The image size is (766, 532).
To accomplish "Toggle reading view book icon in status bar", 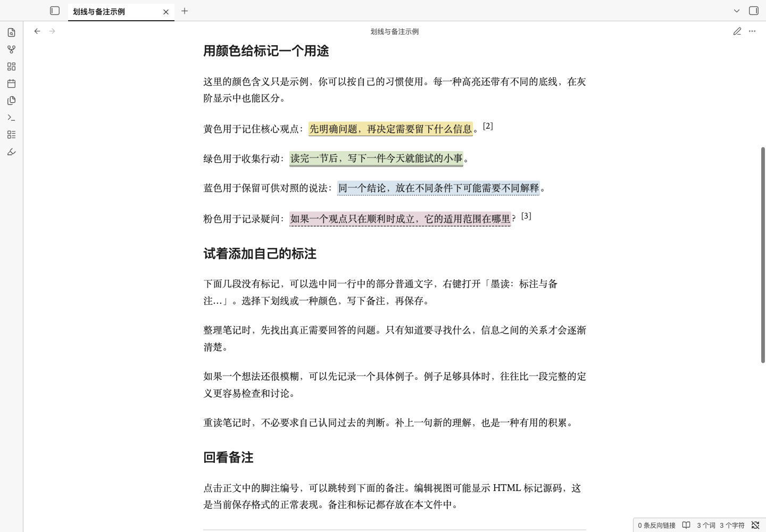I will point(686,525).
